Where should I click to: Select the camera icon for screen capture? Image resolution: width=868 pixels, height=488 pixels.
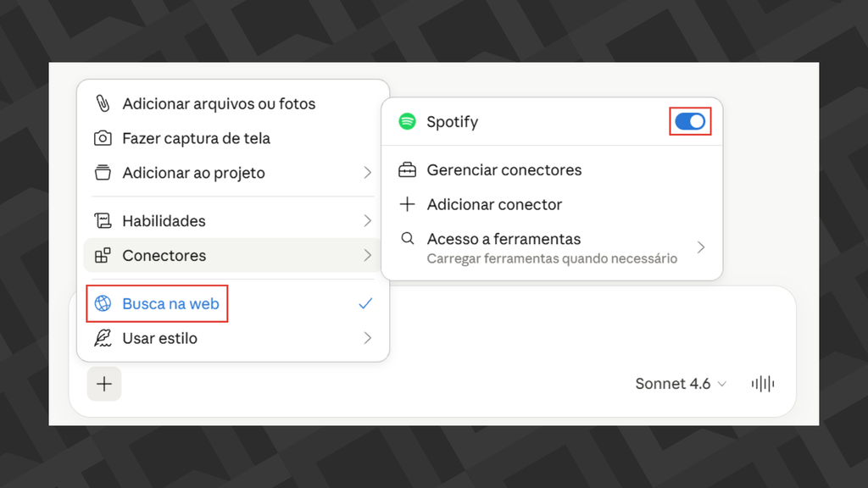point(103,138)
